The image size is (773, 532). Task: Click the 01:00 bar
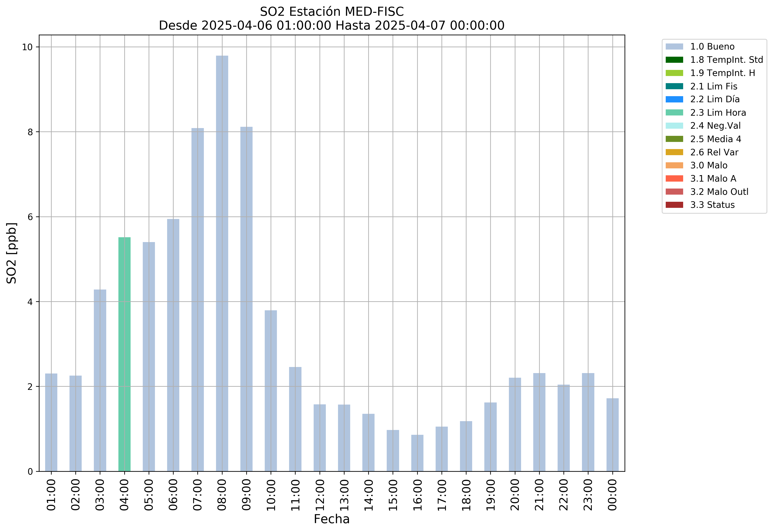pos(51,422)
